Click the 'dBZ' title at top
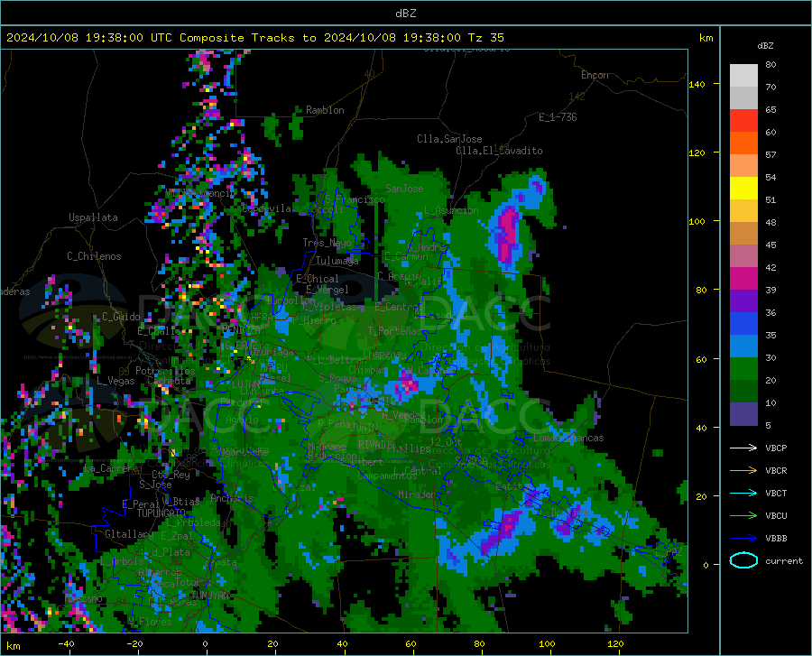Screen dimensions: 812x656 (x=405, y=13)
